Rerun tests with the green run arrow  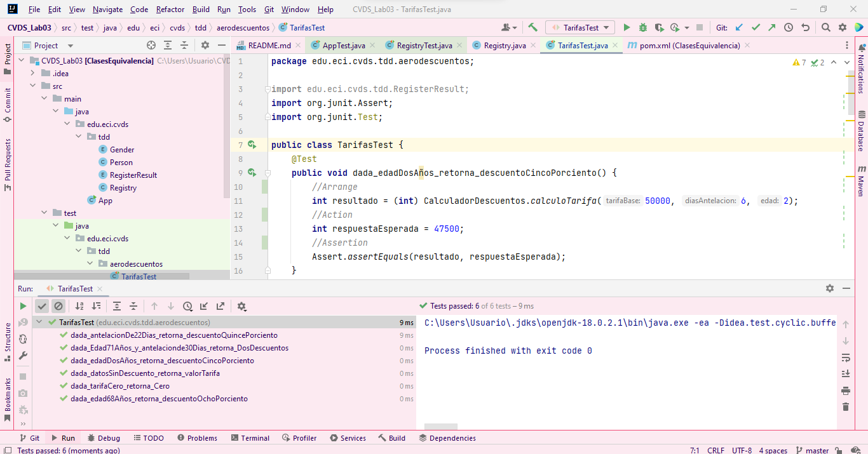click(24, 305)
